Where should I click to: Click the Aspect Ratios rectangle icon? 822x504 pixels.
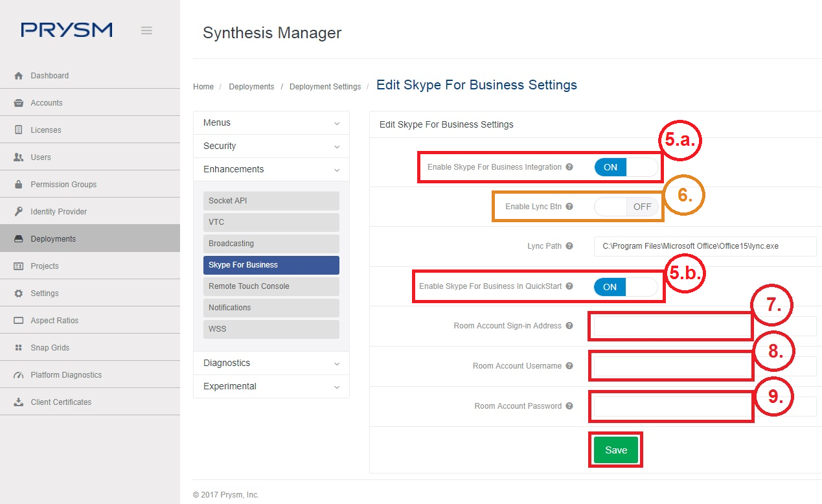(18, 321)
